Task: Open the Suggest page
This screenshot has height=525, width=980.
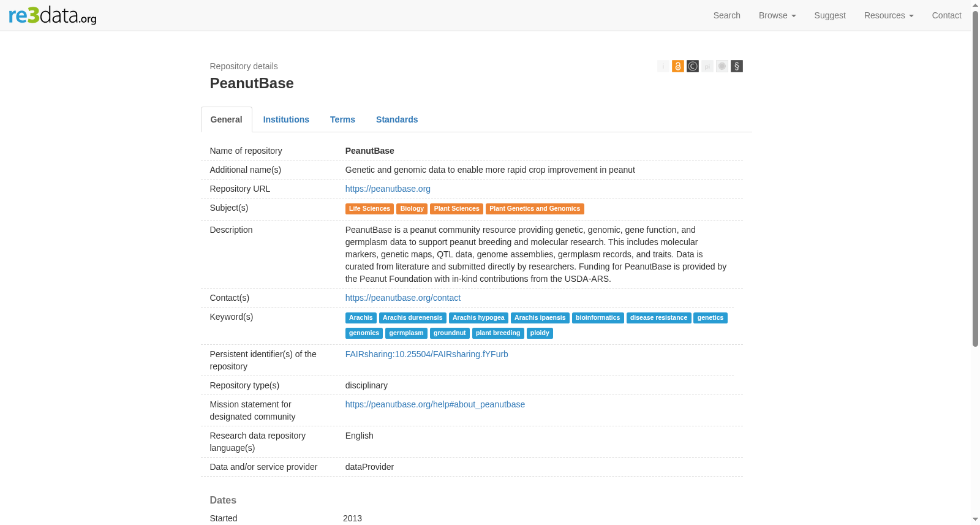Action: tap(830, 15)
